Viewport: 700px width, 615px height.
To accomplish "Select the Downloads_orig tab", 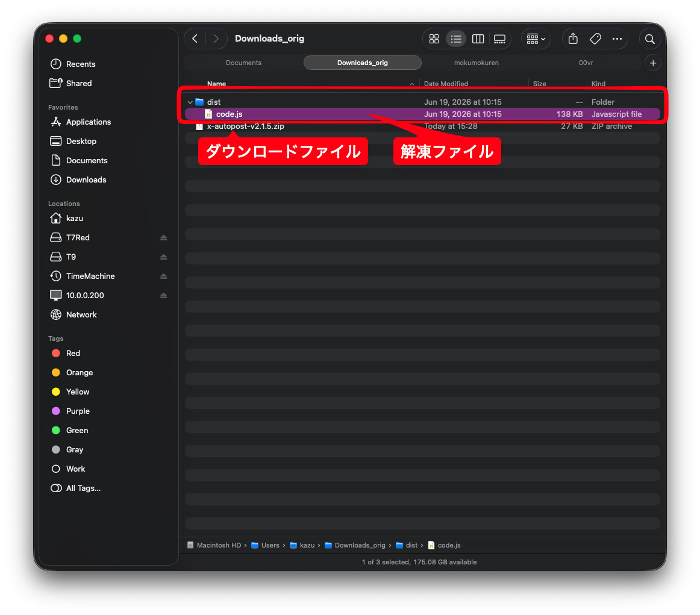I will (362, 63).
